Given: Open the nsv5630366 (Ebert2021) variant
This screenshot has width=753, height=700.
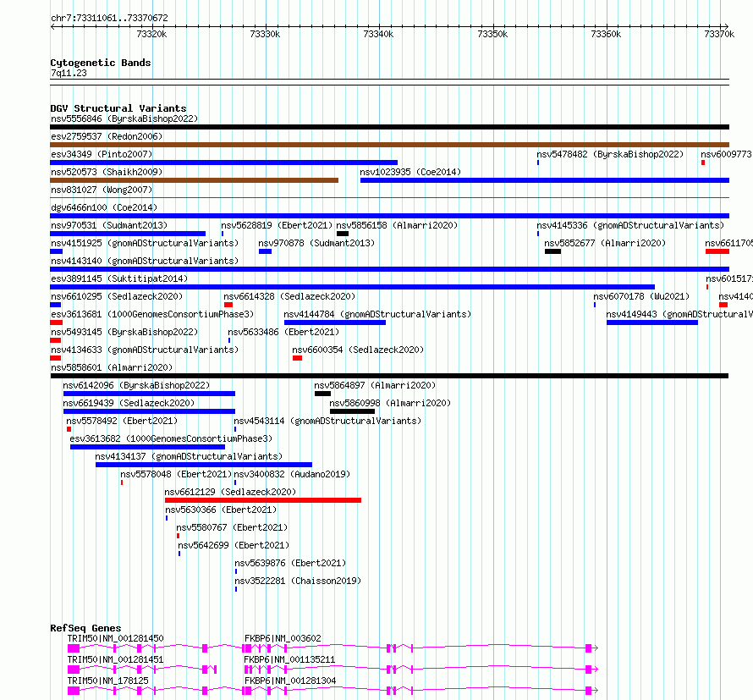Looking at the screenshot, I should coord(221,510).
